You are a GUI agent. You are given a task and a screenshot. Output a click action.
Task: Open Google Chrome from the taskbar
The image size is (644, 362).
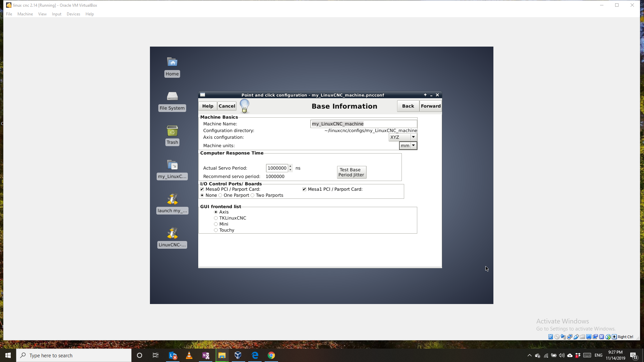(x=271, y=355)
